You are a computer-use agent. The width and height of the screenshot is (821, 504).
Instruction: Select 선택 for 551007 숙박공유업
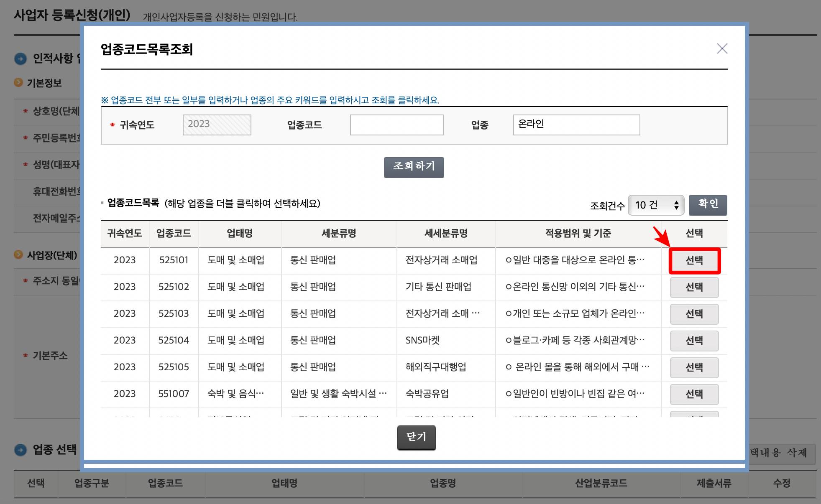(694, 394)
